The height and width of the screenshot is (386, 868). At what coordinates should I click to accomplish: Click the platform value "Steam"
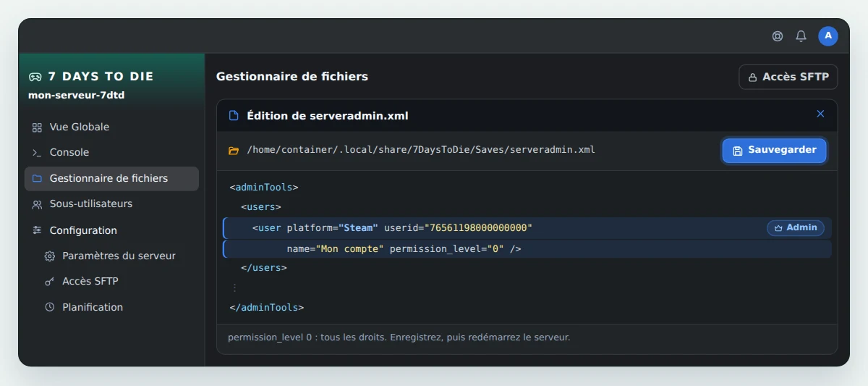(358, 228)
